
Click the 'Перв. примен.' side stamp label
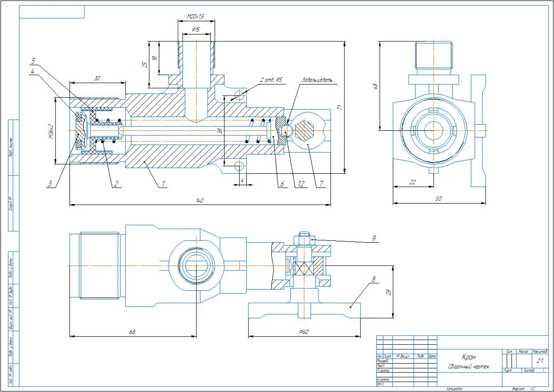pos(11,147)
